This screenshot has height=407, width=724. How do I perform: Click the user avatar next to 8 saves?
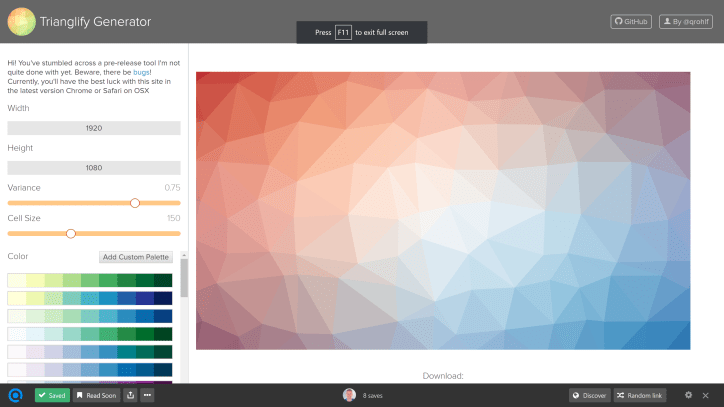349,395
